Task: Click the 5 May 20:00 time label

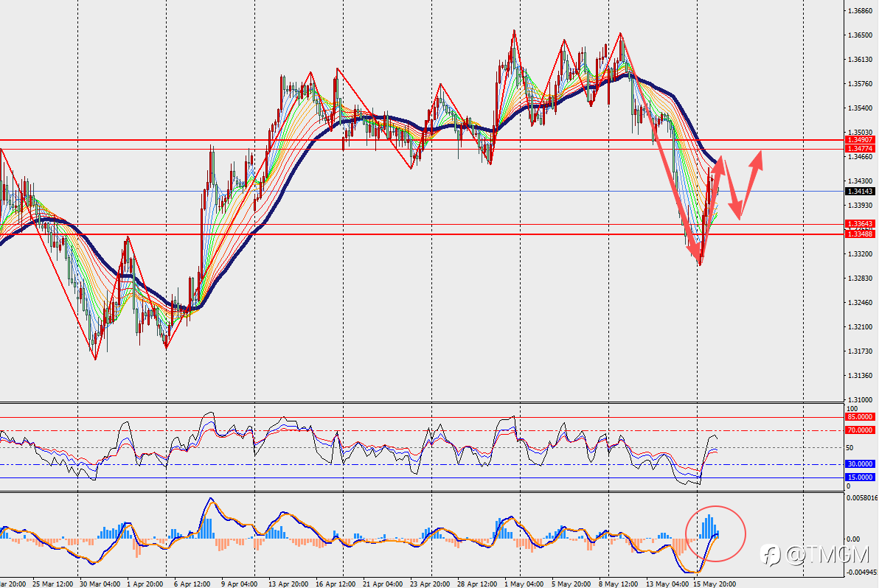Action: [571, 584]
